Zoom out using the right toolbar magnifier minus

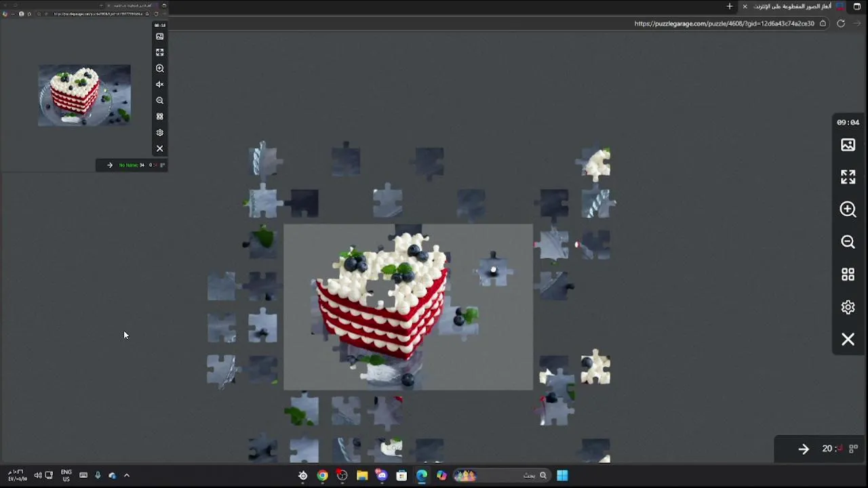pyautogui.click(x=848, y=242)
